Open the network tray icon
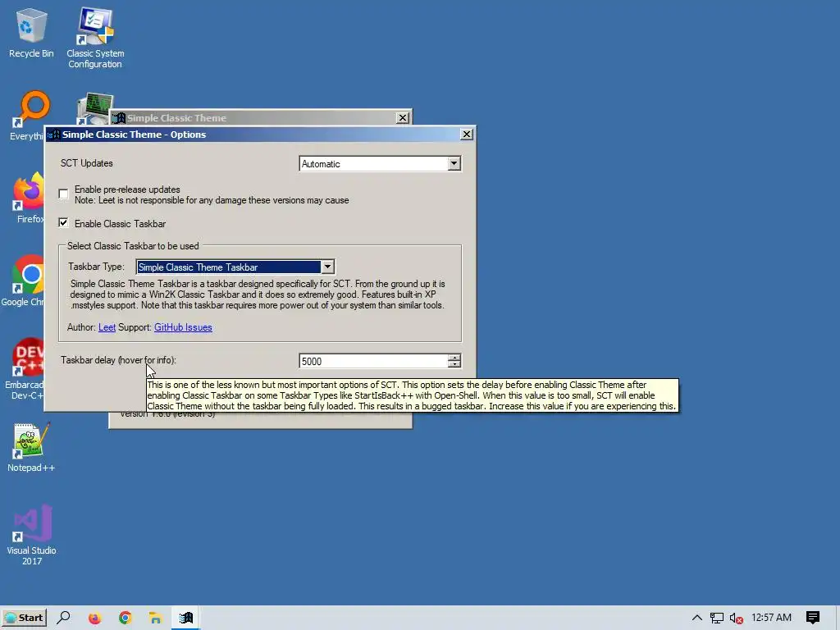 [716, 618]
